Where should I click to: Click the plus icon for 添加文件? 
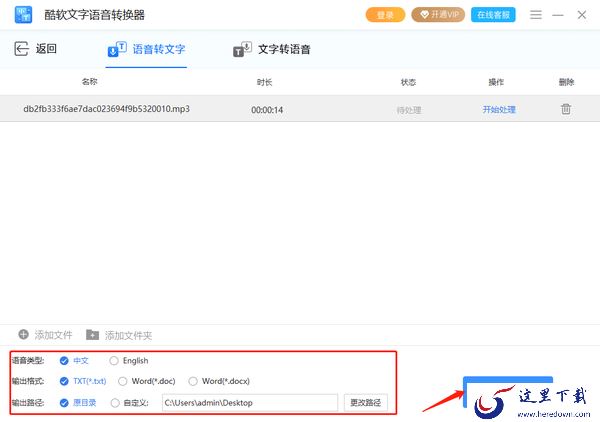click(x=23, y=334)
